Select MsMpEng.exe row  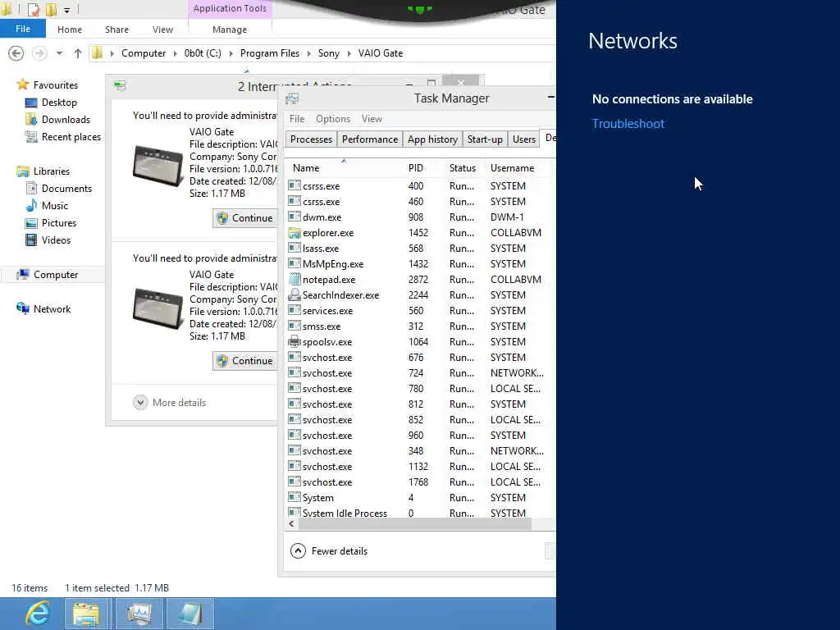[x=420, y=263]
